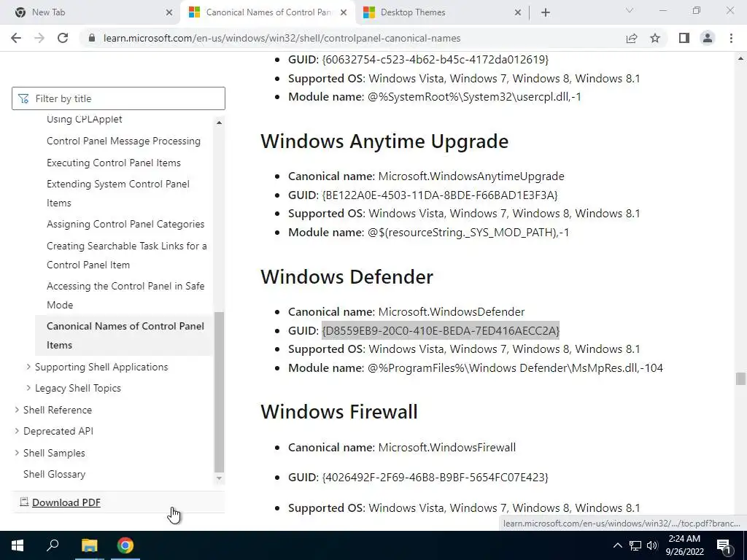Close the Desktop Themes tab
Screen dimensions: 747x560
point(518,13)
